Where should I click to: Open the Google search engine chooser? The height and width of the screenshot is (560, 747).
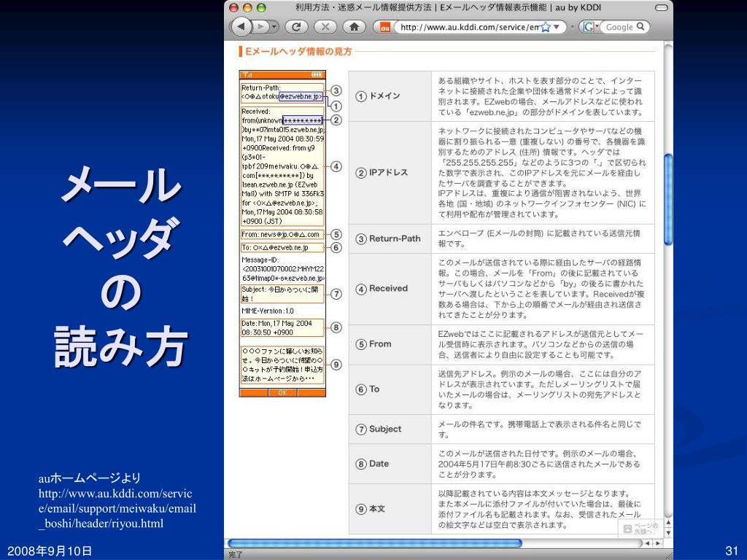pos(590,27)
